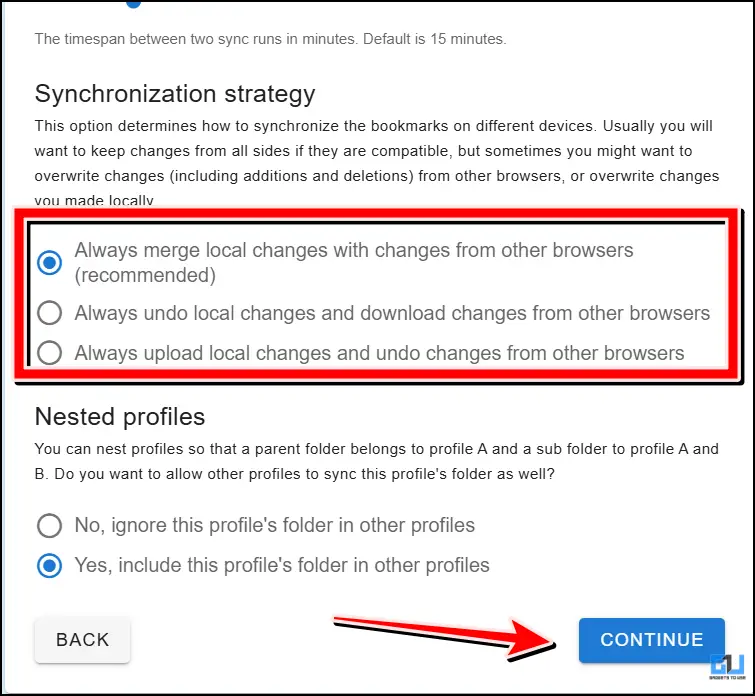Click the nested profiles description paragraph

pyautogui.click(x=376, y=459)
